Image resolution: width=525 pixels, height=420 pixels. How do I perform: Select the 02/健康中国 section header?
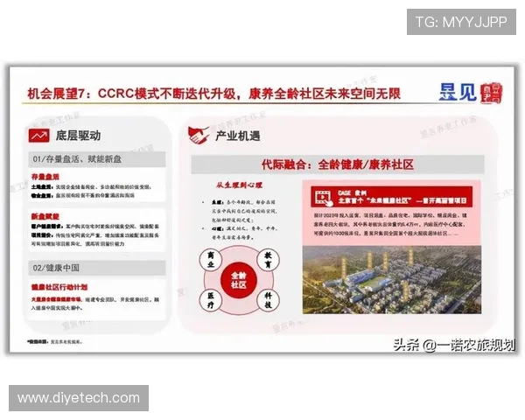coord(58,266)
